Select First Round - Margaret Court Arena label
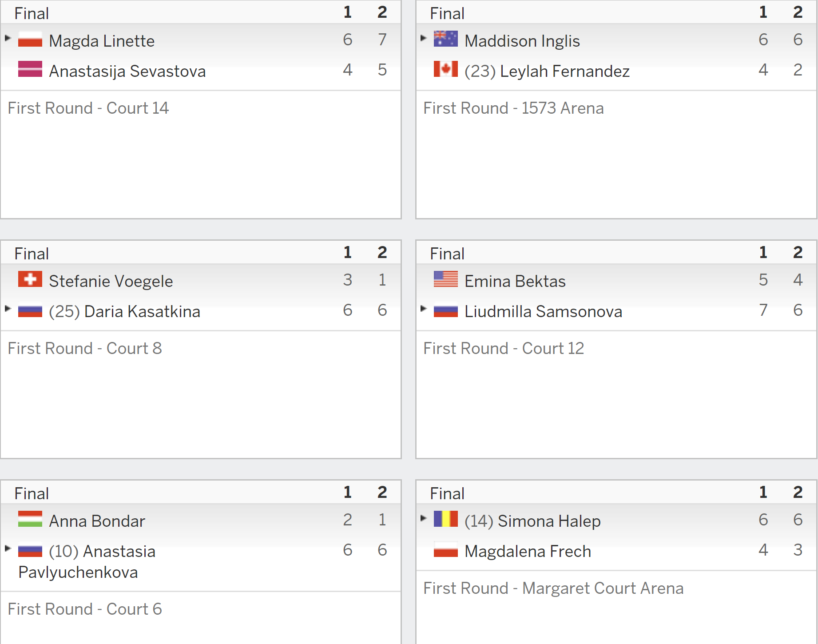Screen dimensions: 818x644 [553, 588]
